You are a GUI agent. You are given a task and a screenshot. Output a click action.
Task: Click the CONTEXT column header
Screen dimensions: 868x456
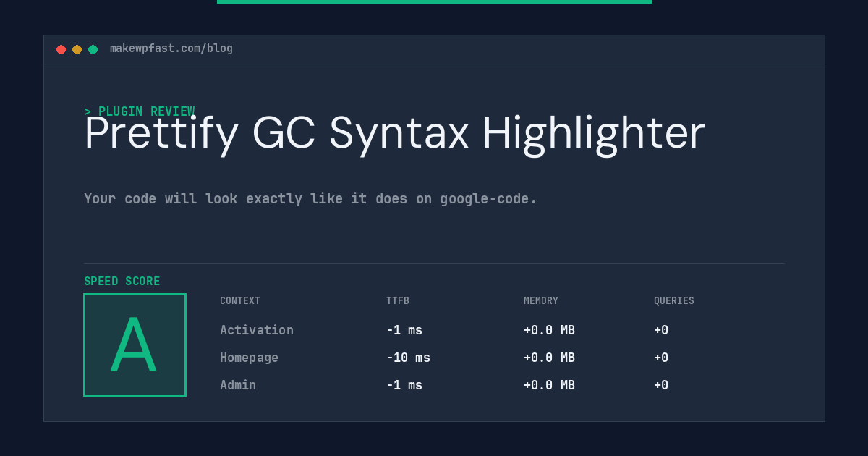click(240, 301)
